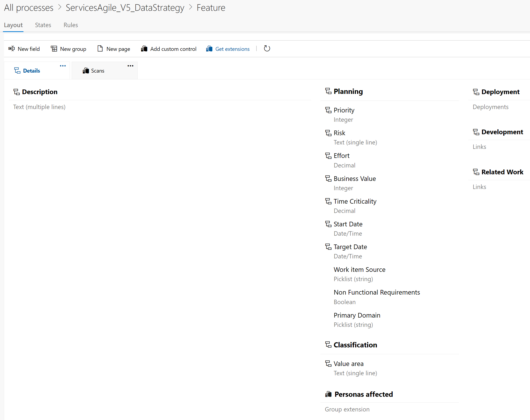
Task: Switch to the States tab
Action: point(43,25)
